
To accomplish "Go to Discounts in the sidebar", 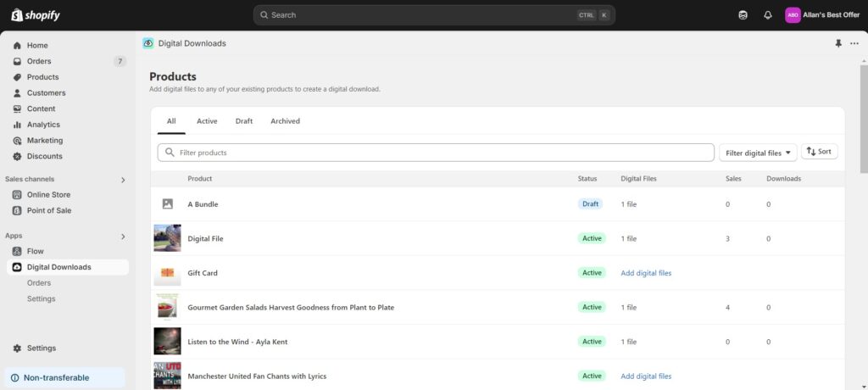I will click(44, 156).
